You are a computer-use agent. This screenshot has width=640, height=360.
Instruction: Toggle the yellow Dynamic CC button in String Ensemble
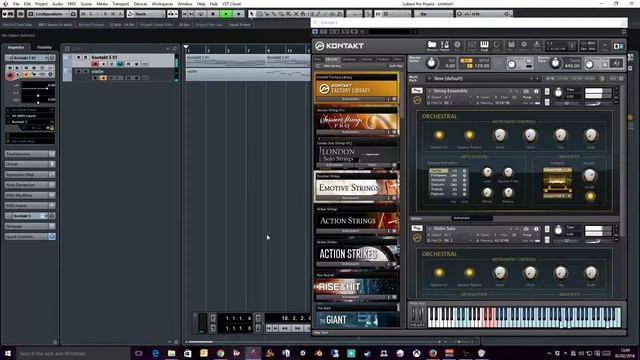pyautogui.click(x=439, y=135)
